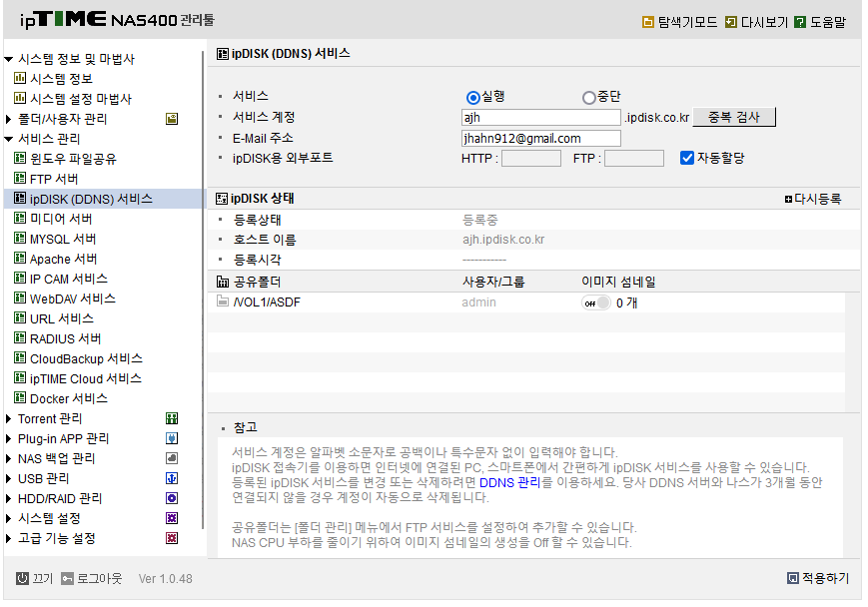The height and width of the screenshot is (607, 868).
Task: Click icon next to RADIUS 서버
Action: click(20, 337)
